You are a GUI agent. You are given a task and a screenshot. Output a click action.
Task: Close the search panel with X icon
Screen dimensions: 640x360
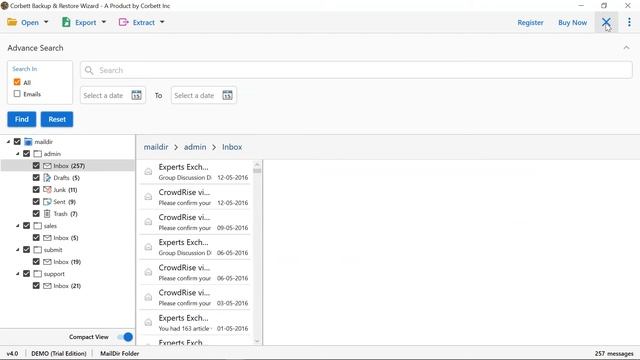coord(606,22)
